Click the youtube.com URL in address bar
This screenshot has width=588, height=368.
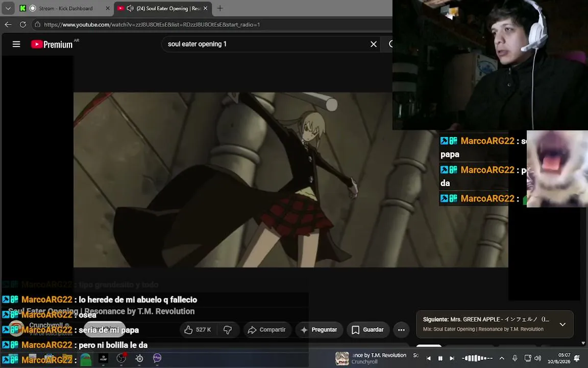152,25
